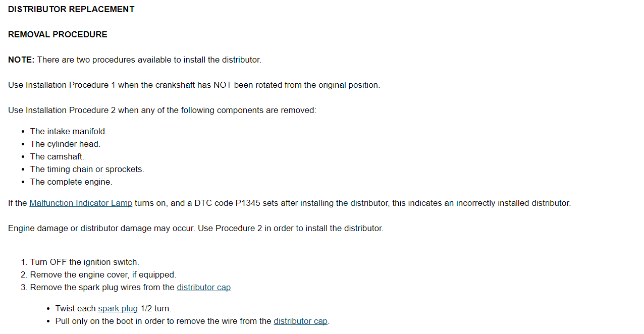Follow the spark plug link
644x334 pixels.
pos(118,309)
